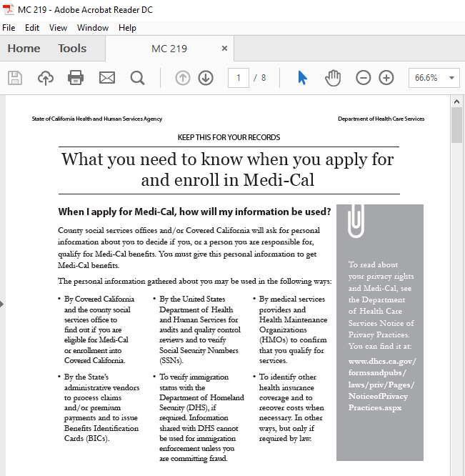Click the total page count '/ 8'
Screen dimensions: 465x476
[x=260, y=78]
